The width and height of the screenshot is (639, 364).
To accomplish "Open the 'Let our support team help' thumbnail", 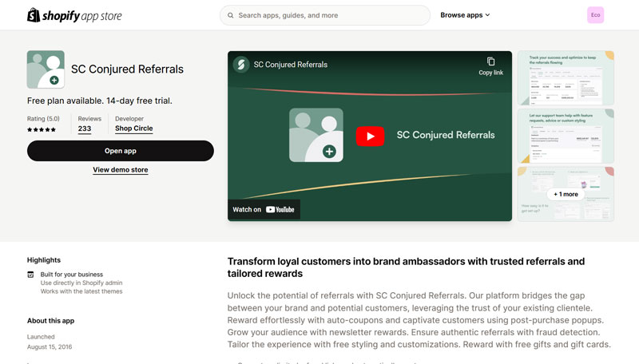I will tap(566, 136).
